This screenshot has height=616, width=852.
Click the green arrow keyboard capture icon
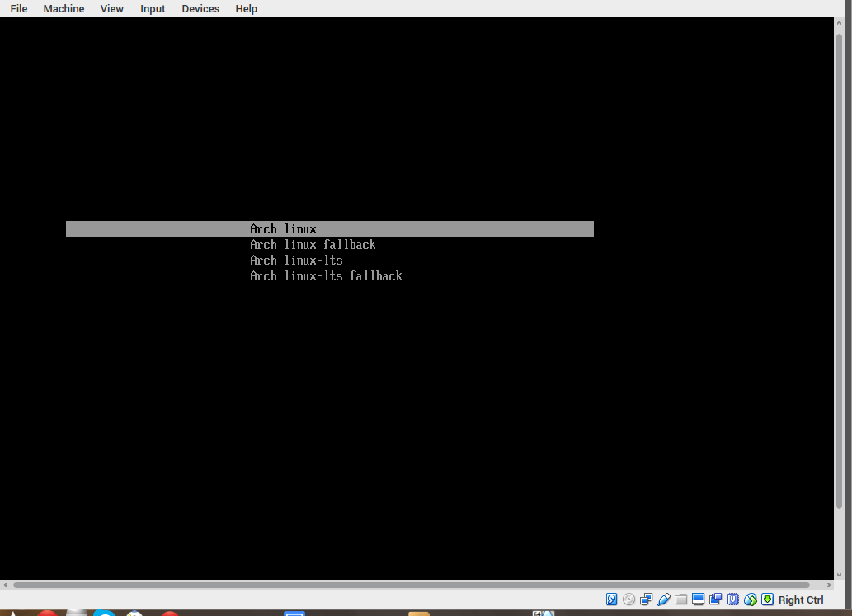point(767,600)
